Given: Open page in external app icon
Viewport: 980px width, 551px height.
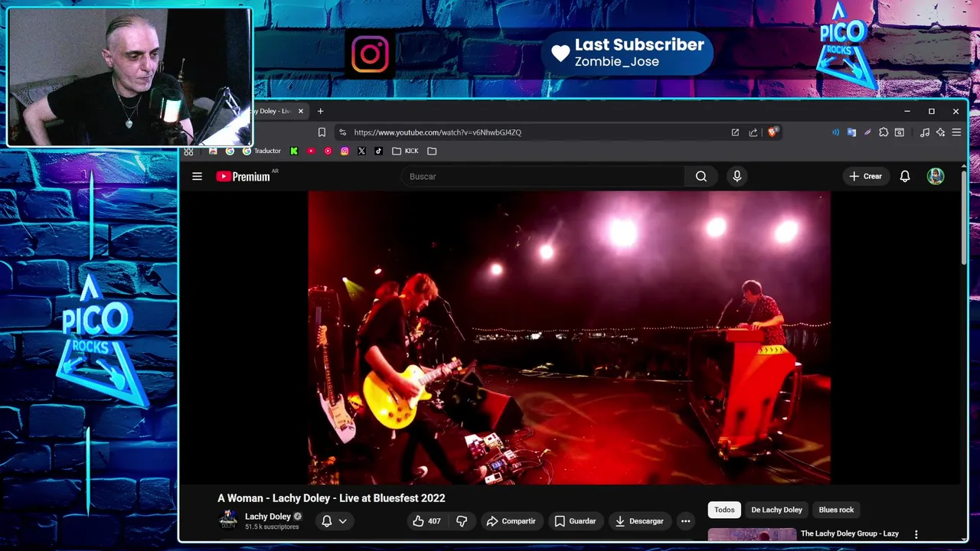Looking at the screenshot, I should [735, 132].
